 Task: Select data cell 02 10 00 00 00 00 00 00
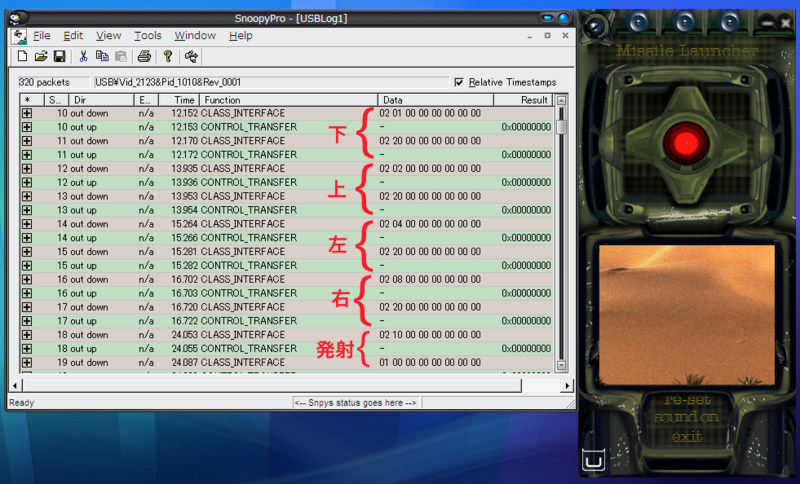tap(430, 335)
